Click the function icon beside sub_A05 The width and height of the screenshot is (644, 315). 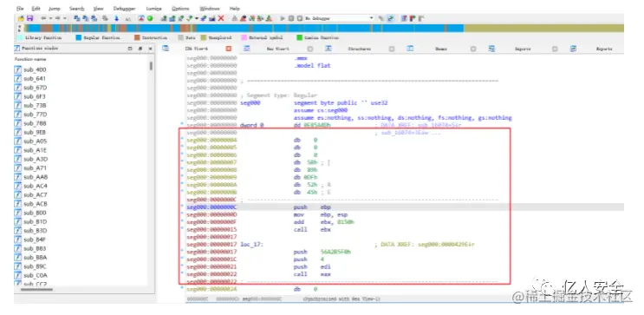coord(17,141)
